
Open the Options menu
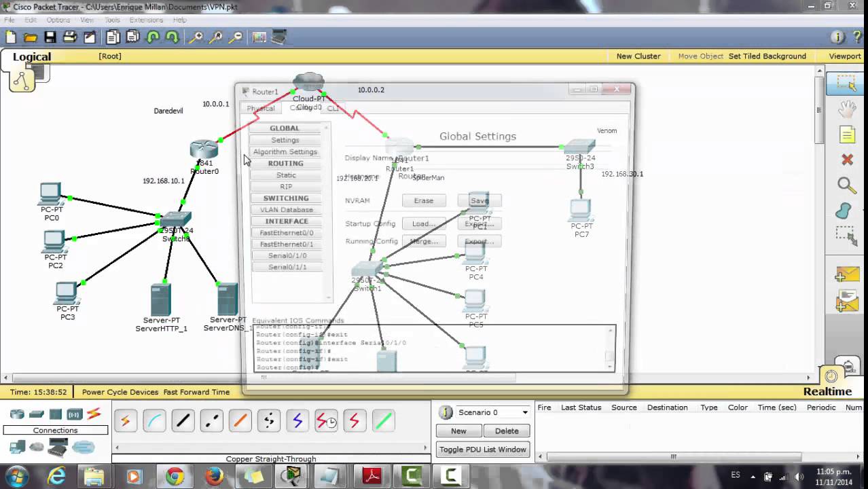click(58, 20)
